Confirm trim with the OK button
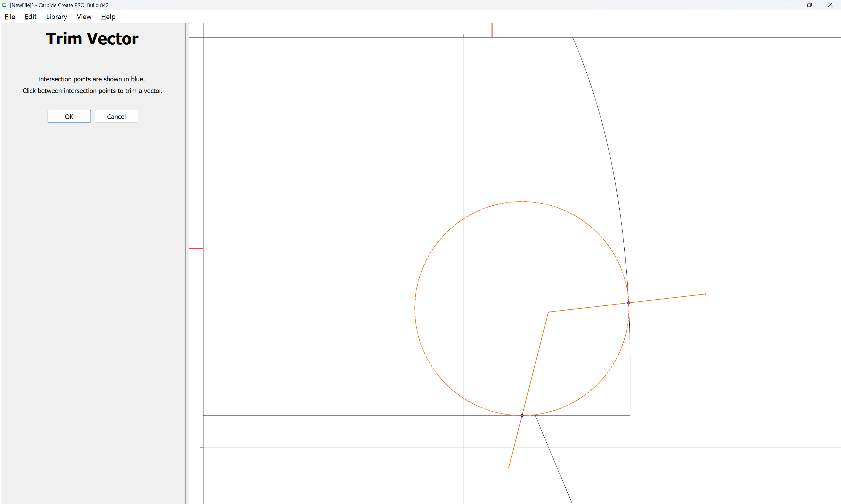The width and height of the screenshot is (841, 504). pos(69,116)
